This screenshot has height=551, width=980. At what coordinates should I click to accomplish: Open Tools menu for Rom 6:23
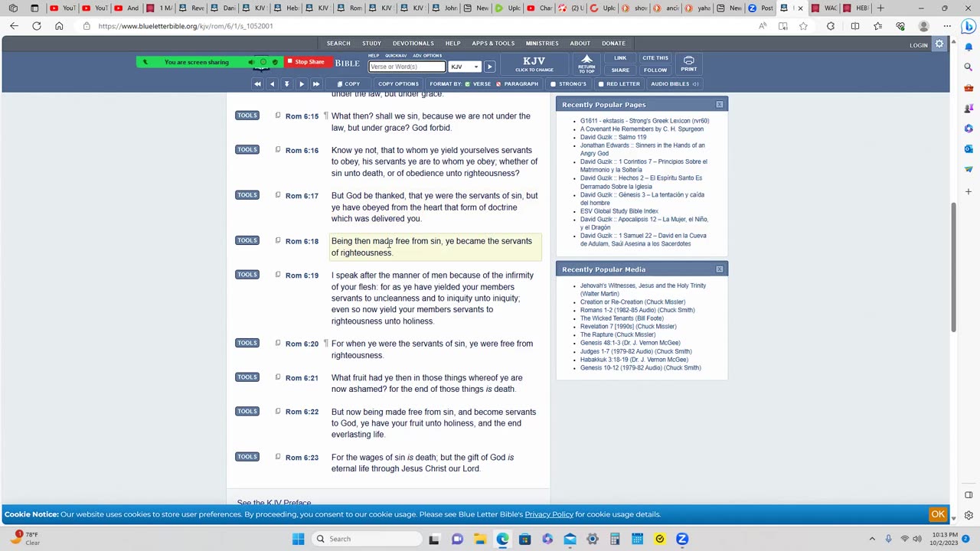click(247, 457)
